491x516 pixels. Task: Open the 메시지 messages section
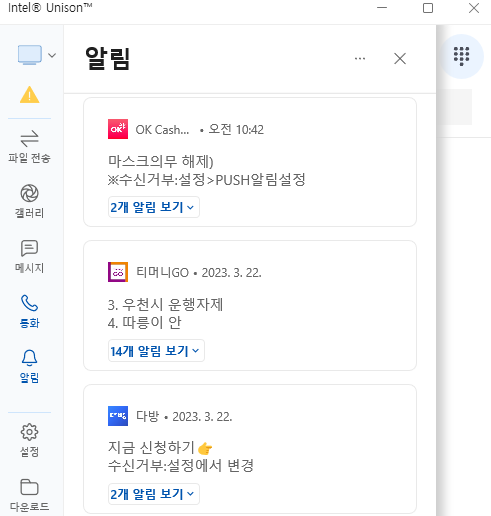point(29,256)
